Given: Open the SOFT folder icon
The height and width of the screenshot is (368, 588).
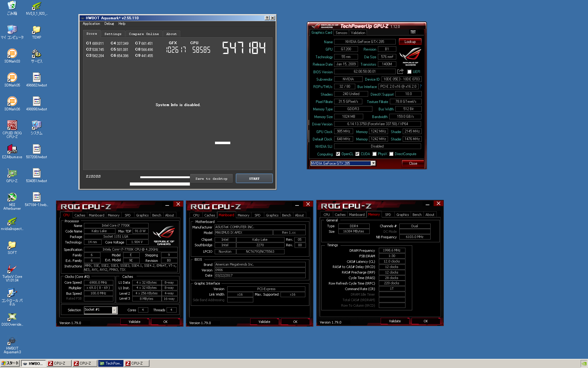Looking at the screenshot, I should (12, 247).
